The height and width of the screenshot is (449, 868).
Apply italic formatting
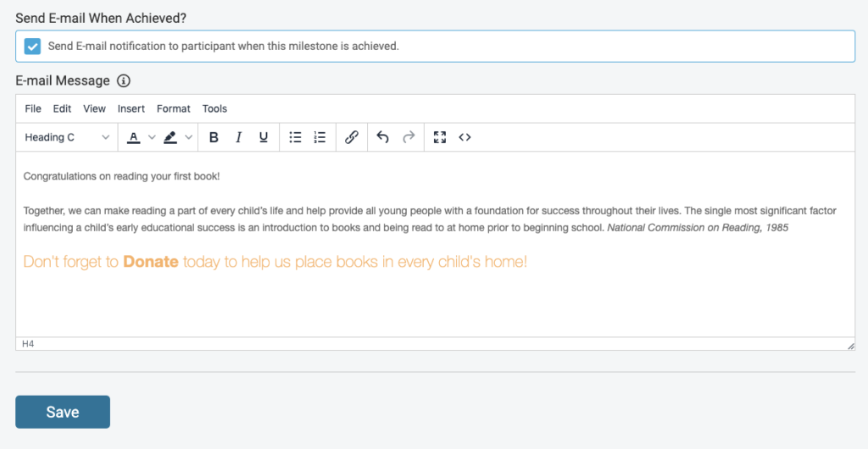tap(239, 137)
